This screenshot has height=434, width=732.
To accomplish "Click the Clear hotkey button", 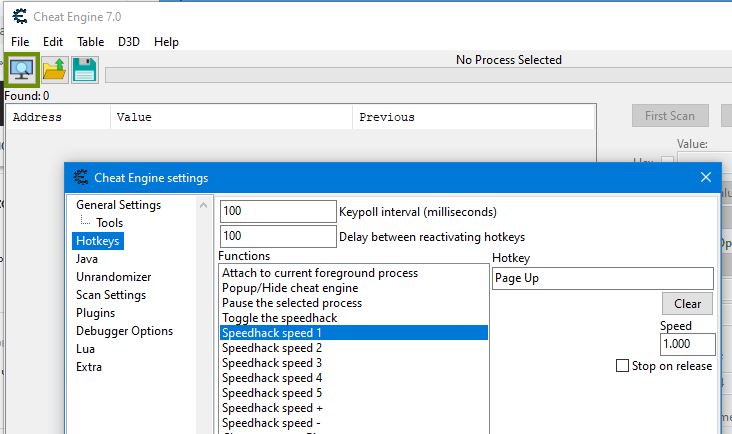I will click(687, 304).
